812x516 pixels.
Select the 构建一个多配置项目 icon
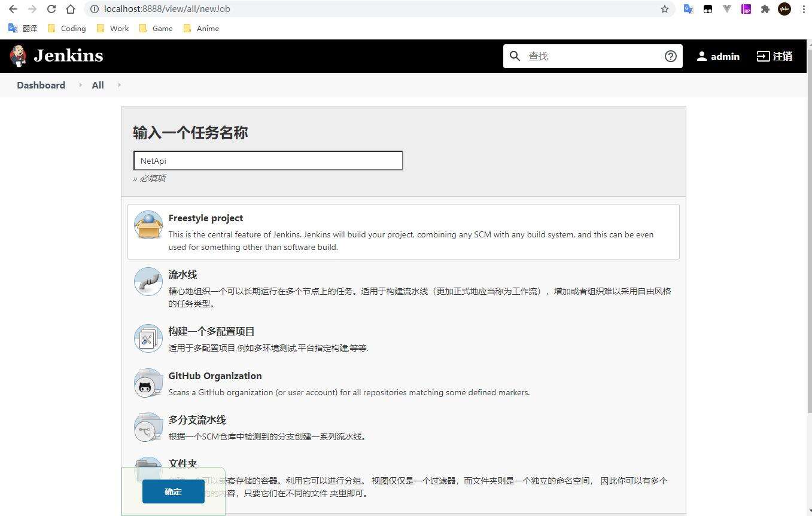(148, 338)
